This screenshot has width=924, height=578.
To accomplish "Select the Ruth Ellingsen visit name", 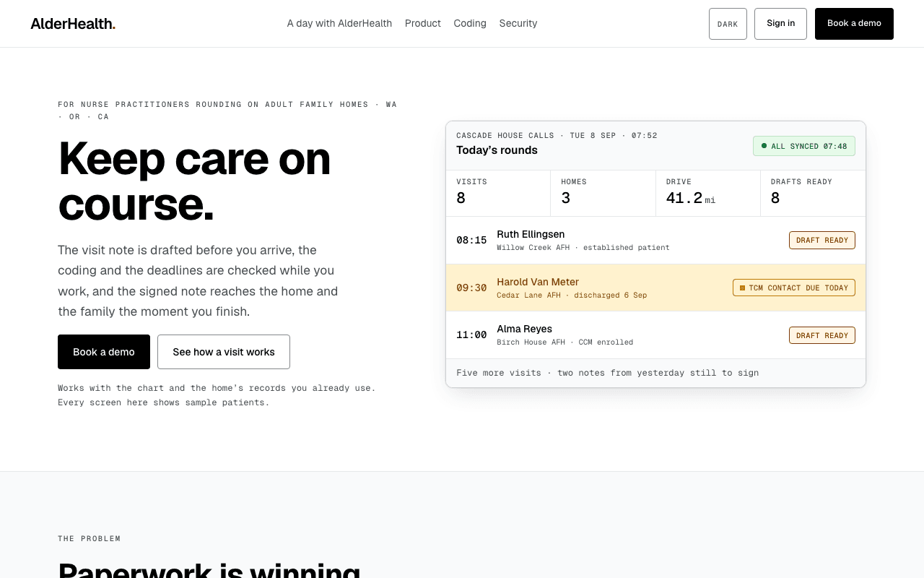I will pos(531,234).
